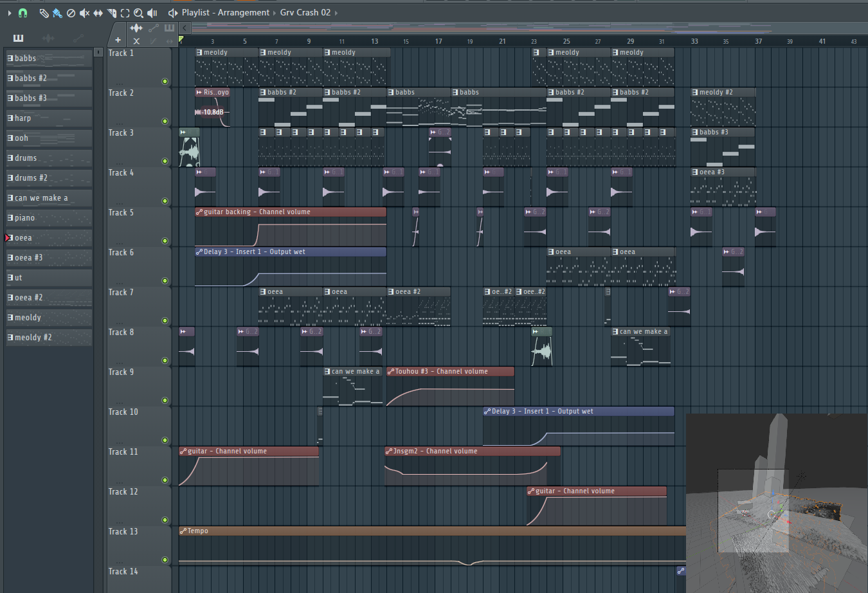868x593 pixels.
Task: Mute Track 2 with its green light
Action: 165,121
